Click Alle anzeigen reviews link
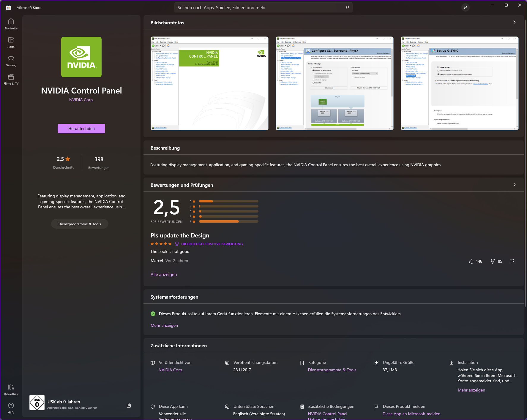 [164, 275]
